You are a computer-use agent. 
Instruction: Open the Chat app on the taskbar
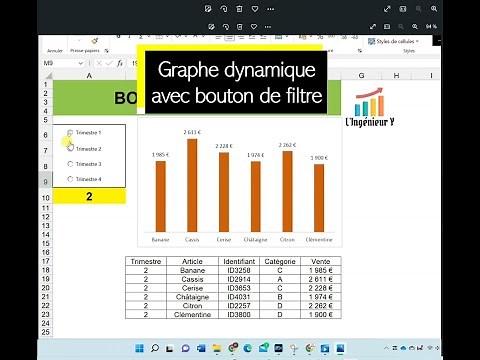point(185,349)
